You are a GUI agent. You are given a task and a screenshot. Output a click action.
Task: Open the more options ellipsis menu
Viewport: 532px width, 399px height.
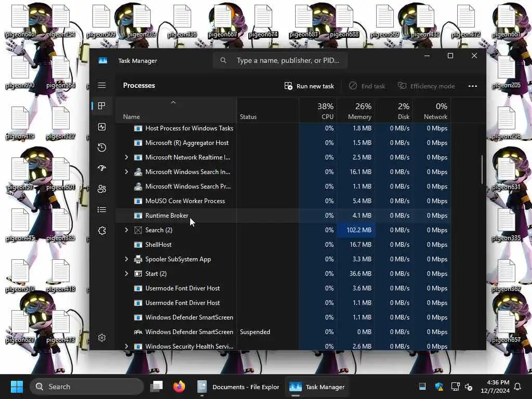473,86
